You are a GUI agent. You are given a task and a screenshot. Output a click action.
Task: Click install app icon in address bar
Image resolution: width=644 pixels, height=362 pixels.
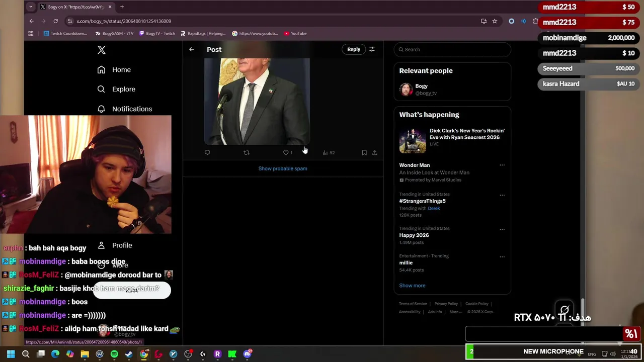pos(484,21)
